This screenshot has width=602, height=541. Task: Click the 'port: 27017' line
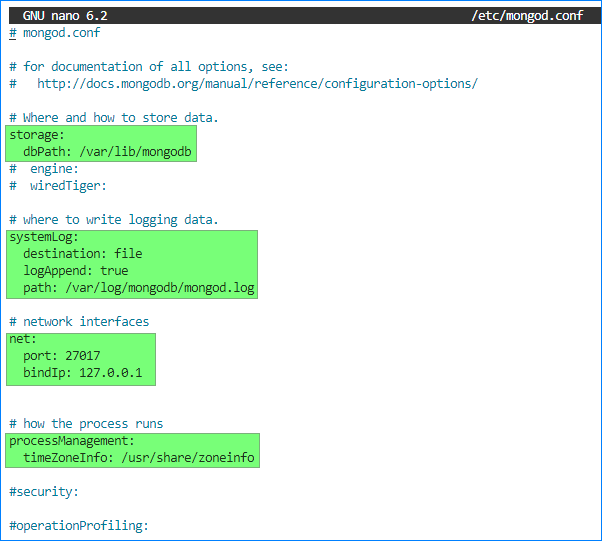(x=61, y=356)
